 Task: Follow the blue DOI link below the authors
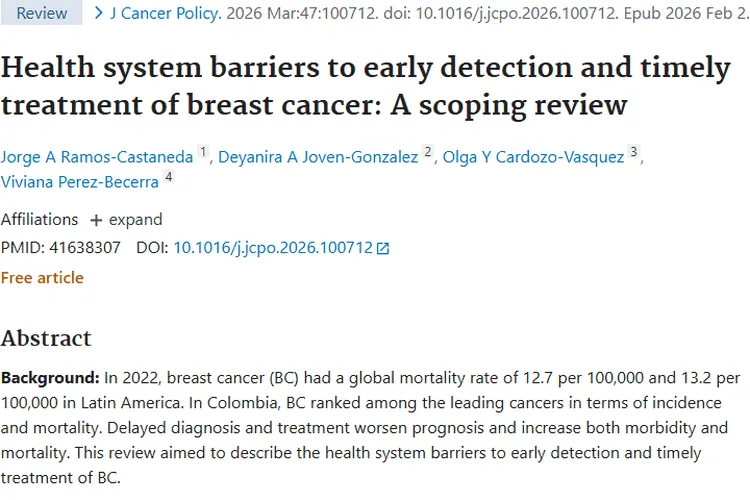(272, 248)
